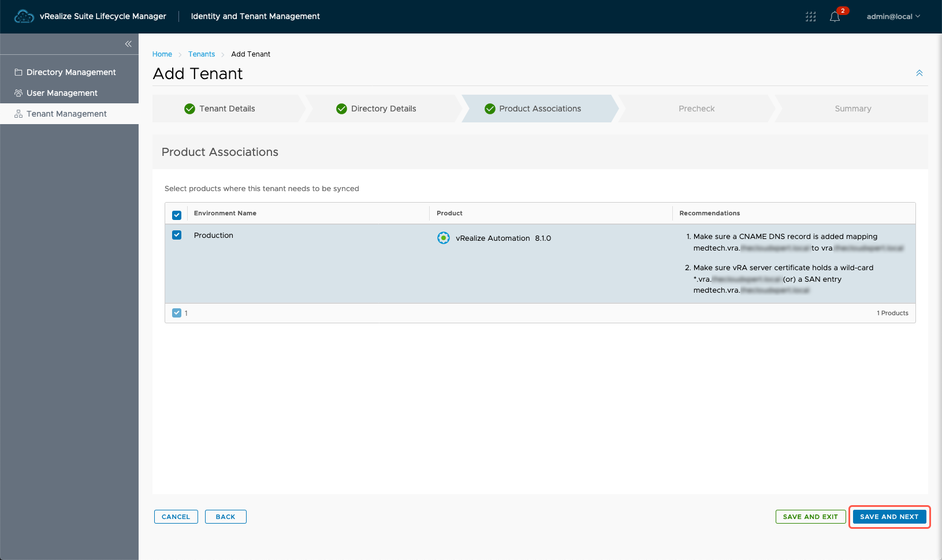Click the vRealize Automation product icon
The width and height of the screenshot is (942, 560).
pyautogui.click(x=443, y=238)
